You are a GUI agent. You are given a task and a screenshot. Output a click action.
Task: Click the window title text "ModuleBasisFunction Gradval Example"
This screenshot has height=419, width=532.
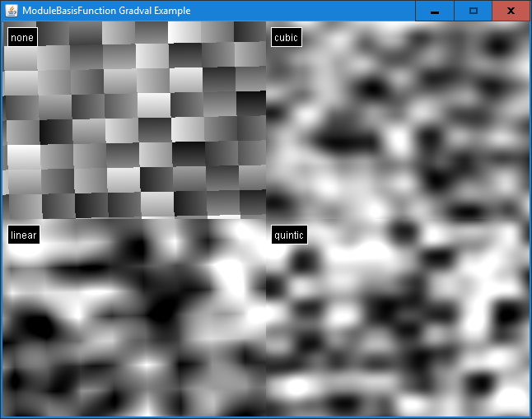pyautogui.click(x=106, y=11)
